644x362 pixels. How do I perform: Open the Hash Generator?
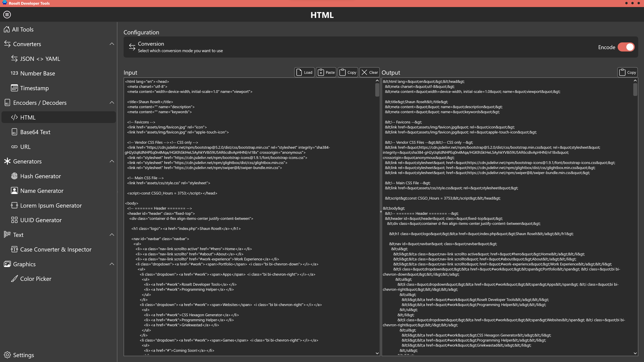(x=40, y=176)
